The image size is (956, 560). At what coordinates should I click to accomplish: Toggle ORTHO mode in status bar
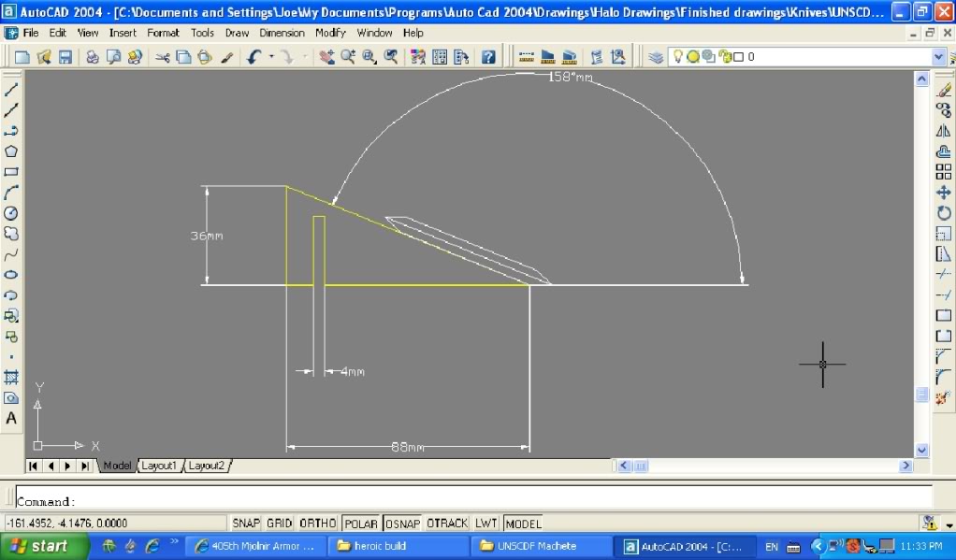318,524
